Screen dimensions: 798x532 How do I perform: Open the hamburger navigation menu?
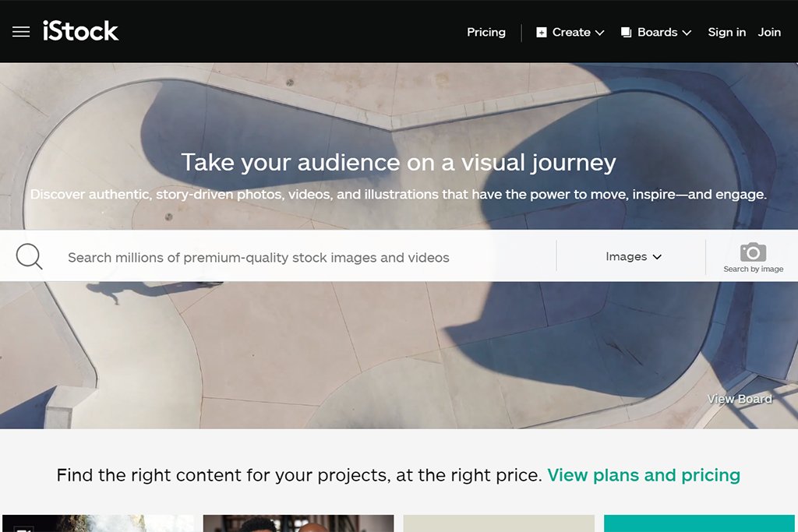[x=21, y=32]
